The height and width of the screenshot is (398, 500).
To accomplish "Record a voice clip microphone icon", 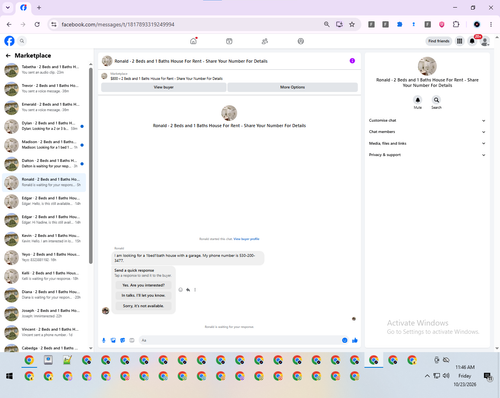I will click(104, 340).
